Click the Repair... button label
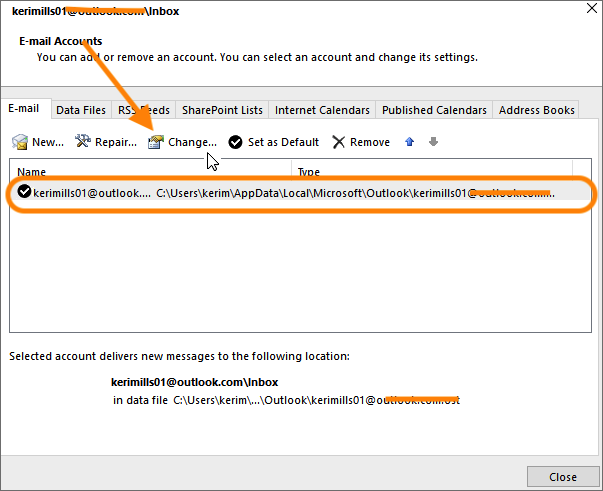This screenshot has width=603, height=491. (x=116, y=142)
